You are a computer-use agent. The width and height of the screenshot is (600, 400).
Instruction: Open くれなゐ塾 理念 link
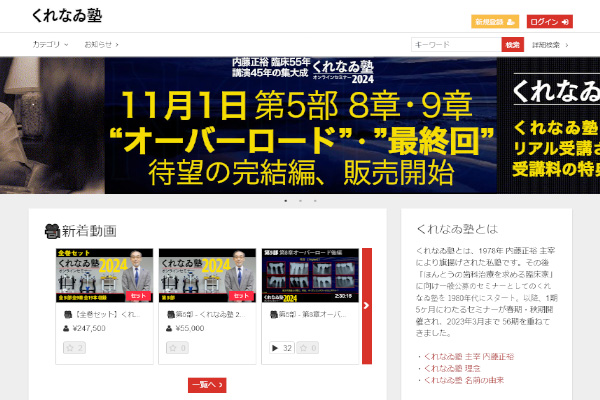point(452,368)
